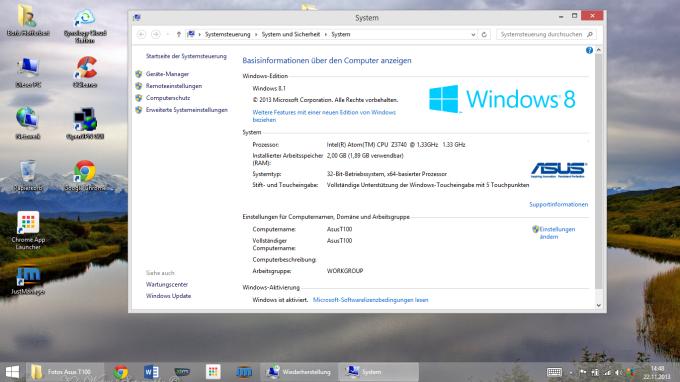Open the Chrome App Launcher desktop shortcut
680x382 pixels.
(28, 230)
